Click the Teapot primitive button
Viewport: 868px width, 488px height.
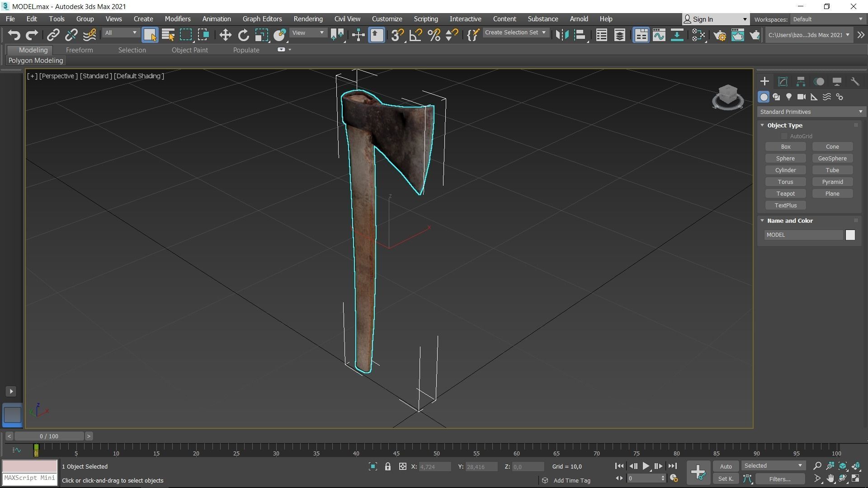pos(785,193)
